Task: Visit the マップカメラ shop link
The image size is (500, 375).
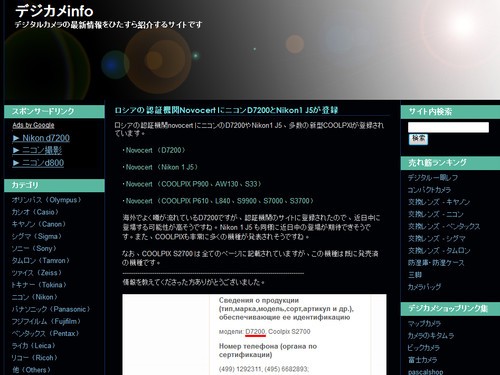Action: (x=424, y=323)
